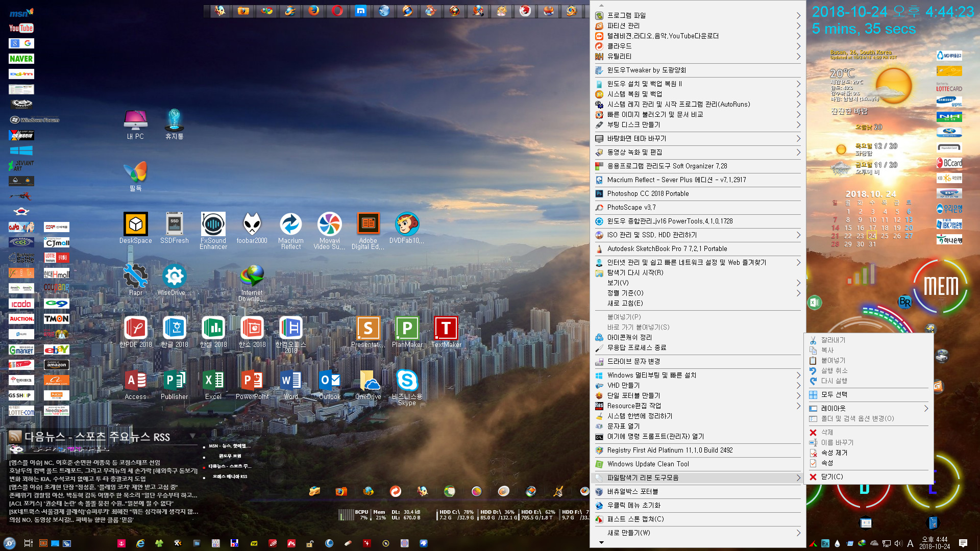
Task: Open 다음뉴스 - 스포츠 주요뉴스 RSS header
Action: (97, 437)
